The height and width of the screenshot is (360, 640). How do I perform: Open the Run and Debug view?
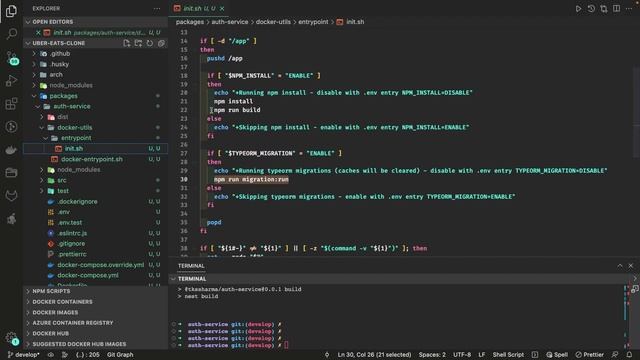coord(11,80)
